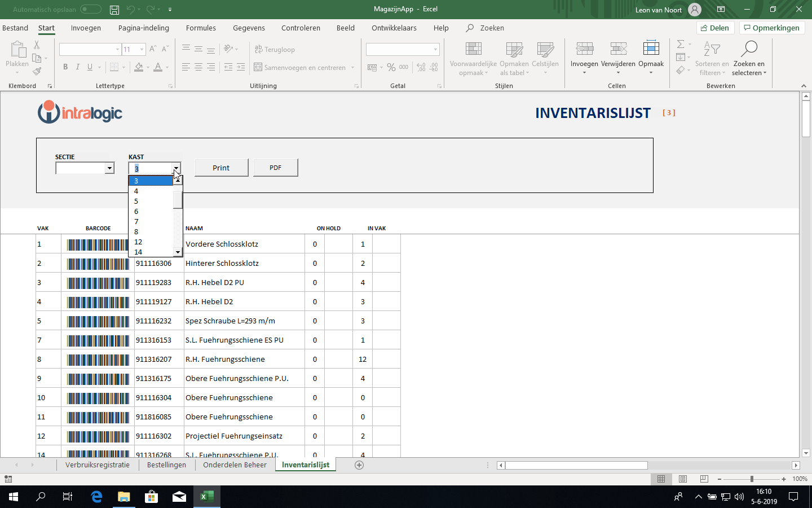This screenshot has width=812, height=508.
Task: Click the PDF button
Action: (275, 168)
